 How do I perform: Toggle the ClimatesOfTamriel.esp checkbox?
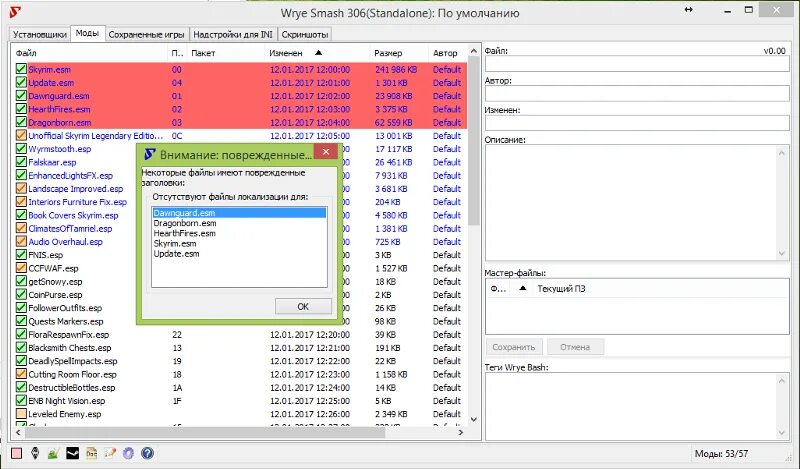[21, 228]
